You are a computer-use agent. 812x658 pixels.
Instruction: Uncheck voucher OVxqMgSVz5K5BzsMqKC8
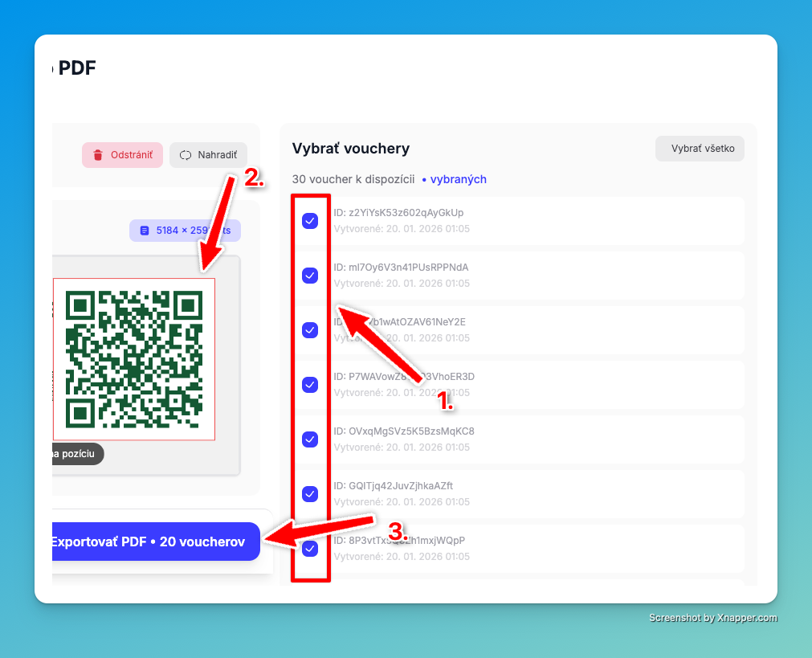coord(310,439)
